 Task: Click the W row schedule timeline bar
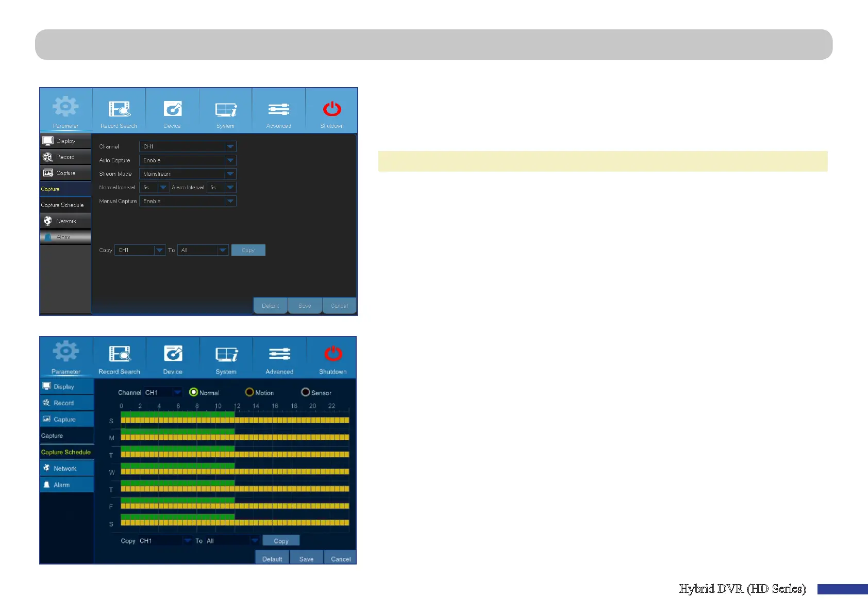coord(235,469)
